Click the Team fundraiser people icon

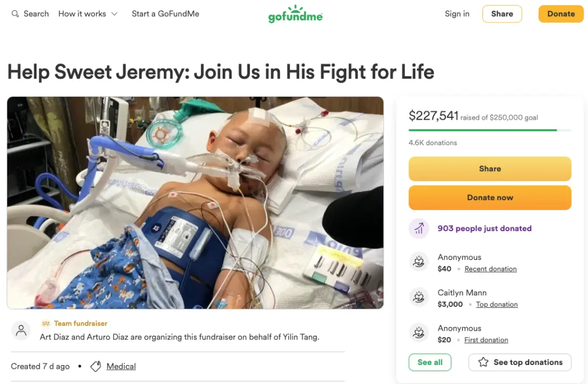46,324
